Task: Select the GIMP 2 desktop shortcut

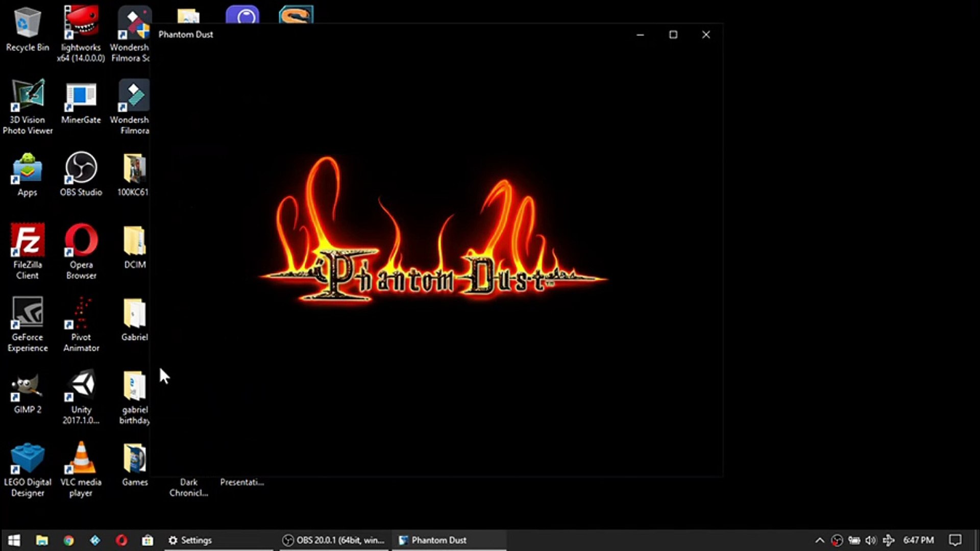Action: [x=28, y=393]
